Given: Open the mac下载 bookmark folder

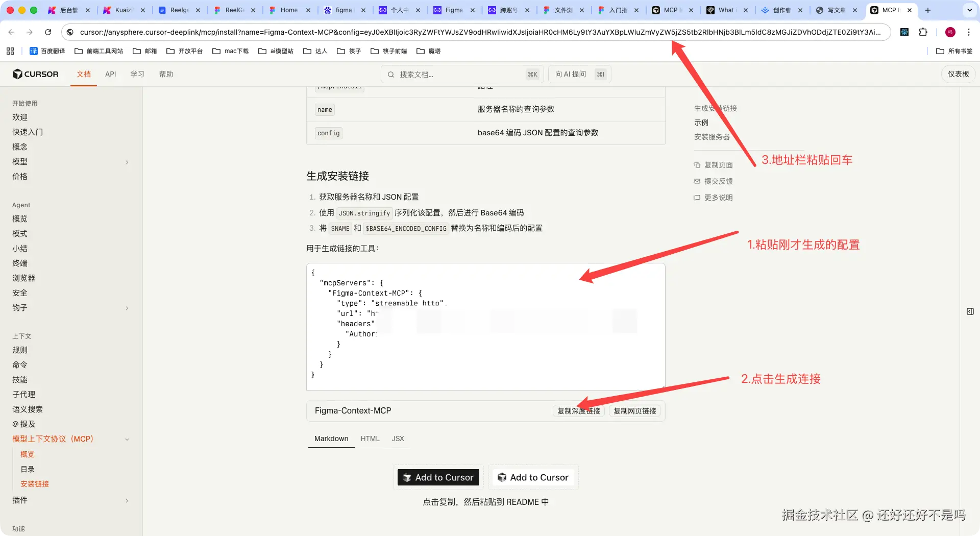Looking at the screenshot, I should tap(231, 51).
